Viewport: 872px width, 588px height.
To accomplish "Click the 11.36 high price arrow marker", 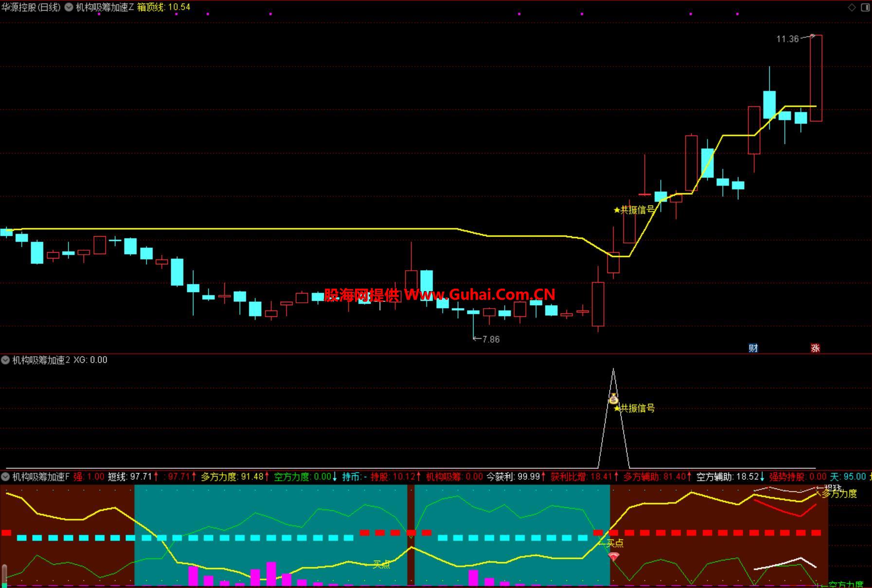I will tap(795, 38).
